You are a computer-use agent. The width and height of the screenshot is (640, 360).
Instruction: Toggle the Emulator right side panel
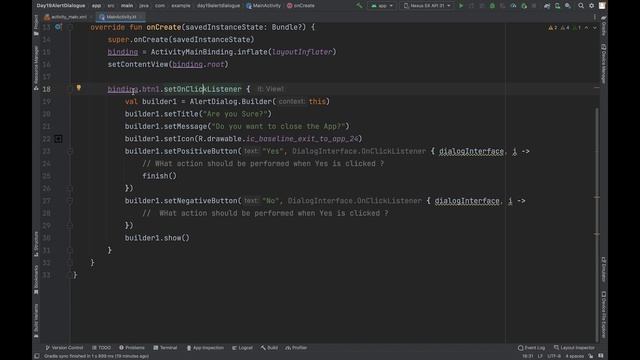coord(604,269)
